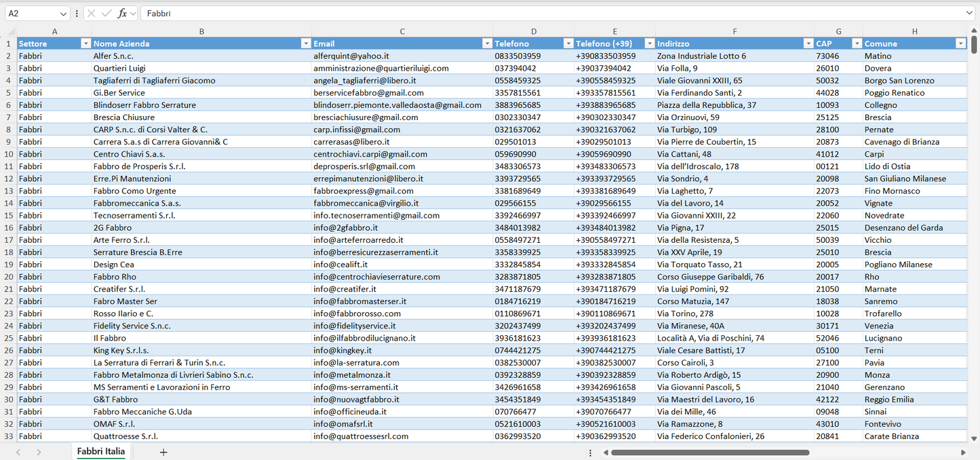This screenshot has height=460, width=980.
Task: Open the CAP column filter dropdown
Action: [856, 43]
